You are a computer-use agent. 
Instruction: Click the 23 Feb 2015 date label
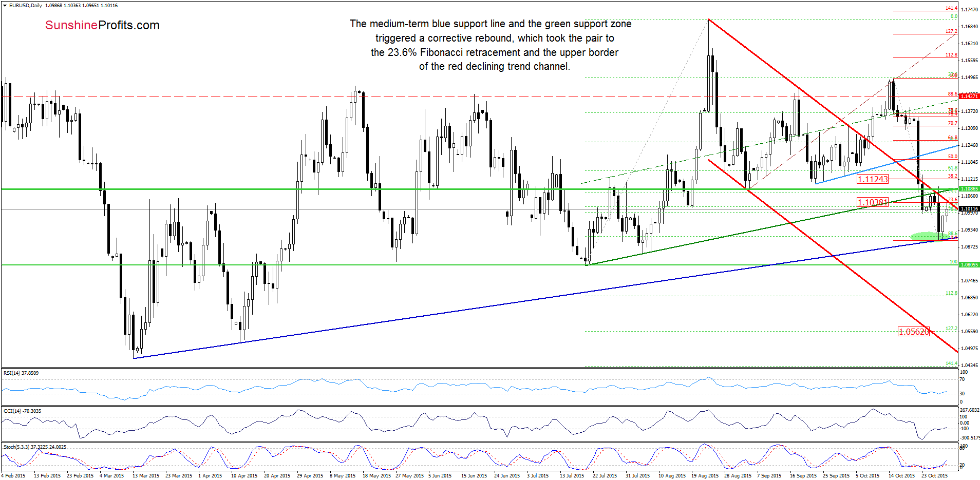tap(80, 476)
